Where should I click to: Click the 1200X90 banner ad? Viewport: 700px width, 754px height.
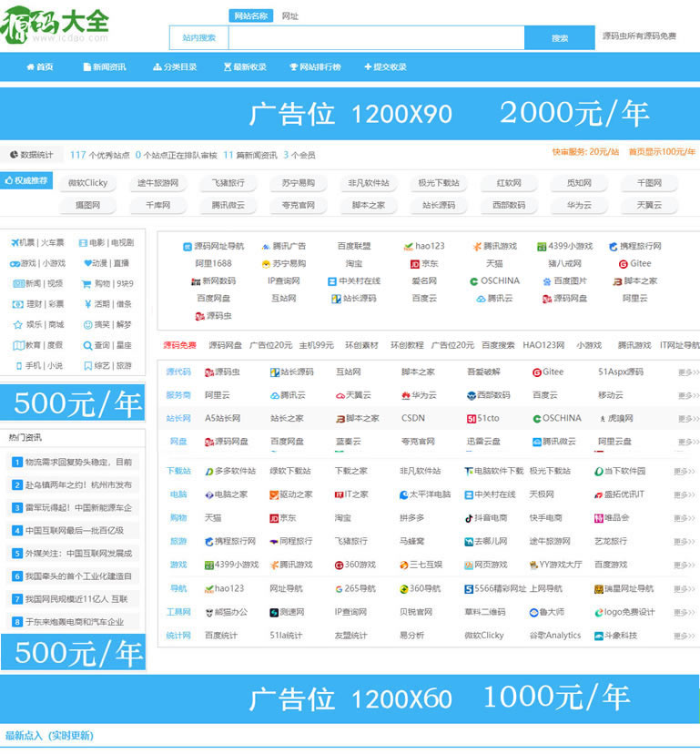[350, 114]
